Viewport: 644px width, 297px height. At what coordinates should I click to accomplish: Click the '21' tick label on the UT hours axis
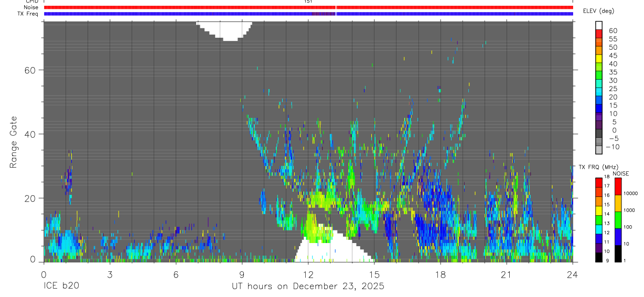tap(506, 274)
